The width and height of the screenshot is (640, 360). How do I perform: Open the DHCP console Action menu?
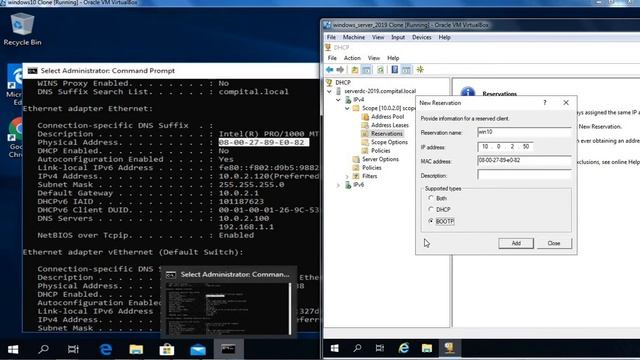click(x=352, y=58)
